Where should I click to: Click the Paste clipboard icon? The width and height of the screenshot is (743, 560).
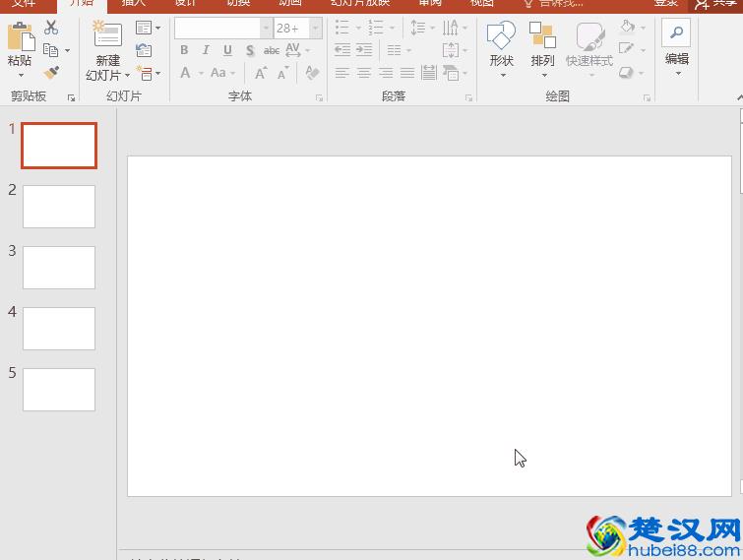tap(19, 37)
